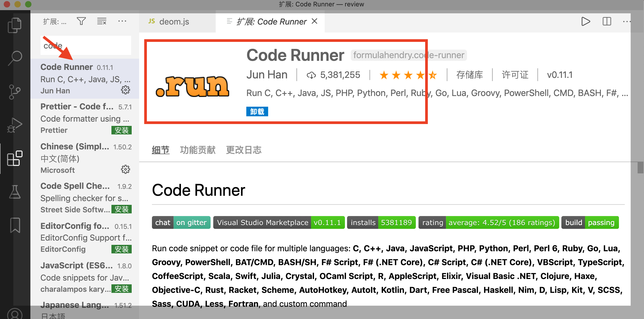The width and height of the screenshot is (644, 319).
Task: Select EditorConfig for VS Code item
Action: pos(85,238)
